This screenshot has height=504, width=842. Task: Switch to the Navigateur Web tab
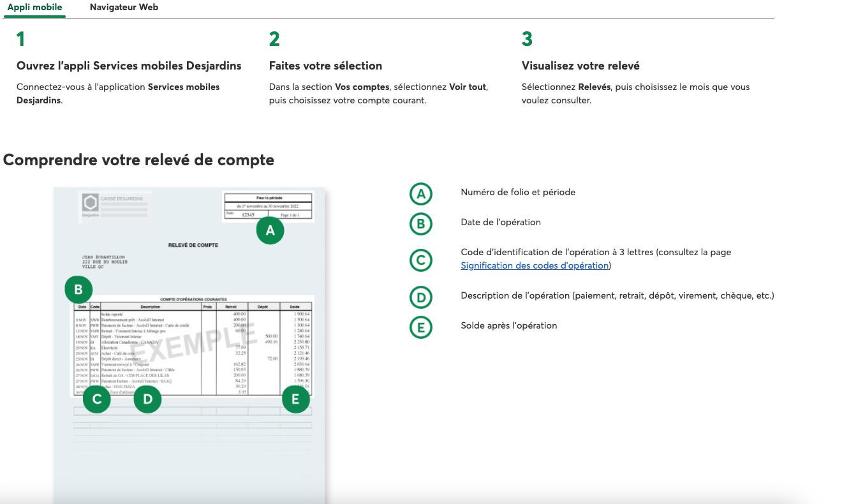pos(124,8)
